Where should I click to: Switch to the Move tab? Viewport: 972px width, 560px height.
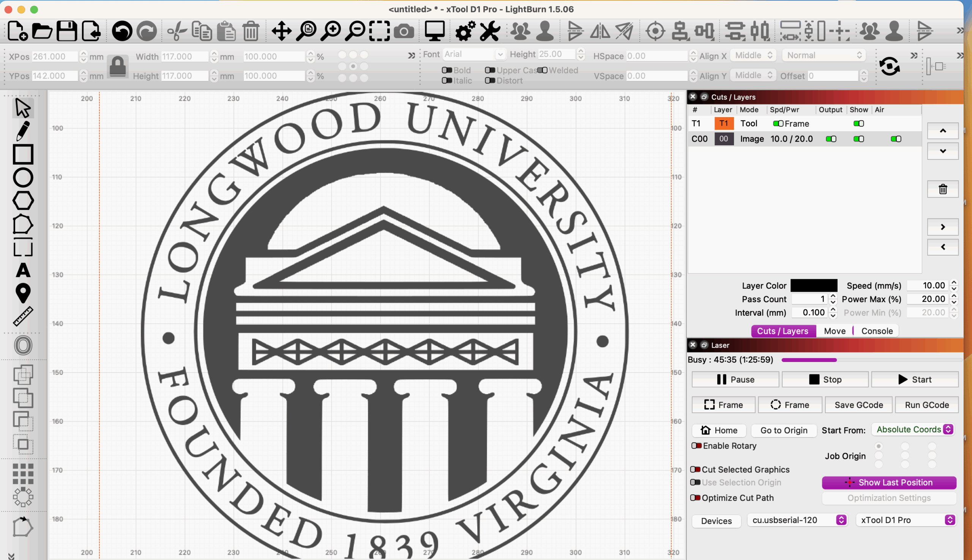pyautogui.click(x=834, y=331)
